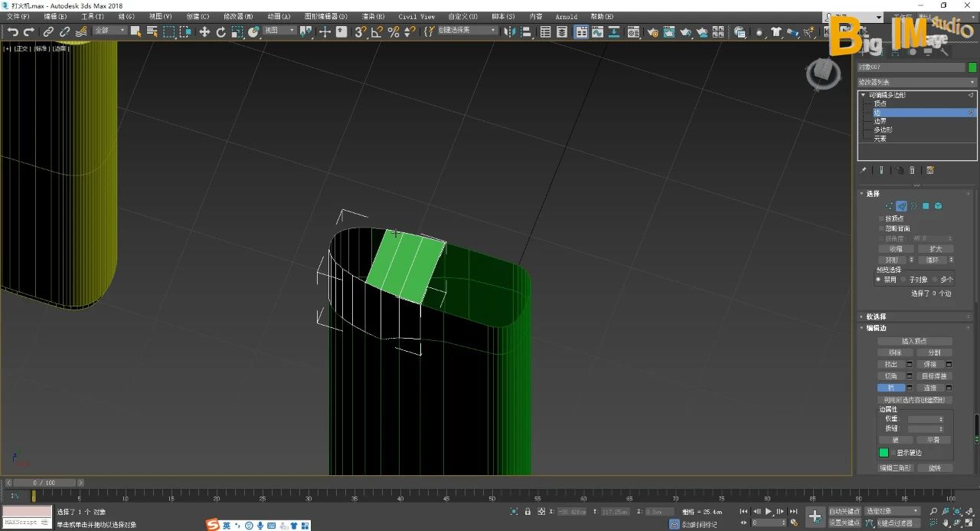Enable the 忽略背面 checkbox
The width and height of the screenshot is (980, 531).
coord(881,228)
